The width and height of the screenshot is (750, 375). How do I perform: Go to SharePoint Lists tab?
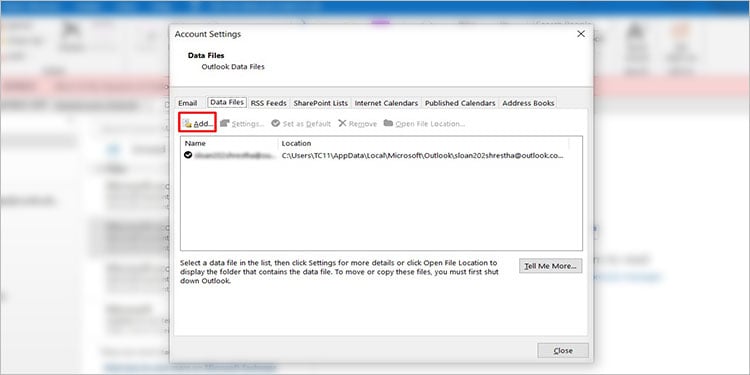coord(320,103)
